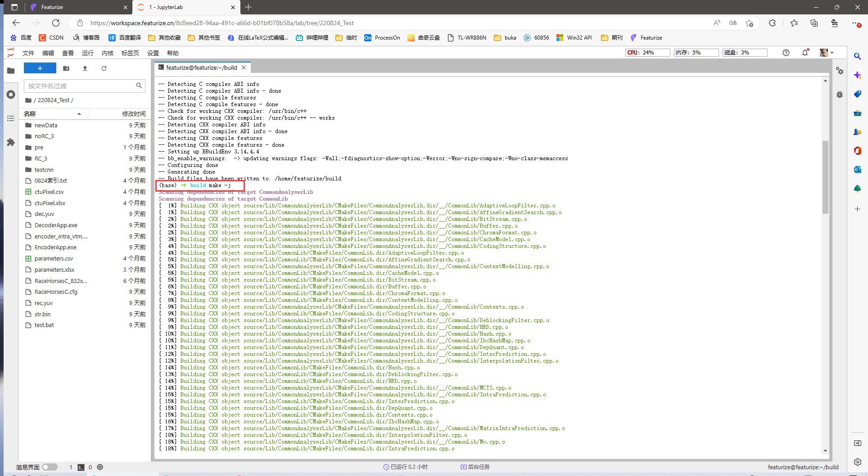Sort files by 修改时间 column
The image size is (868, 476).
(x=119, y=114)
